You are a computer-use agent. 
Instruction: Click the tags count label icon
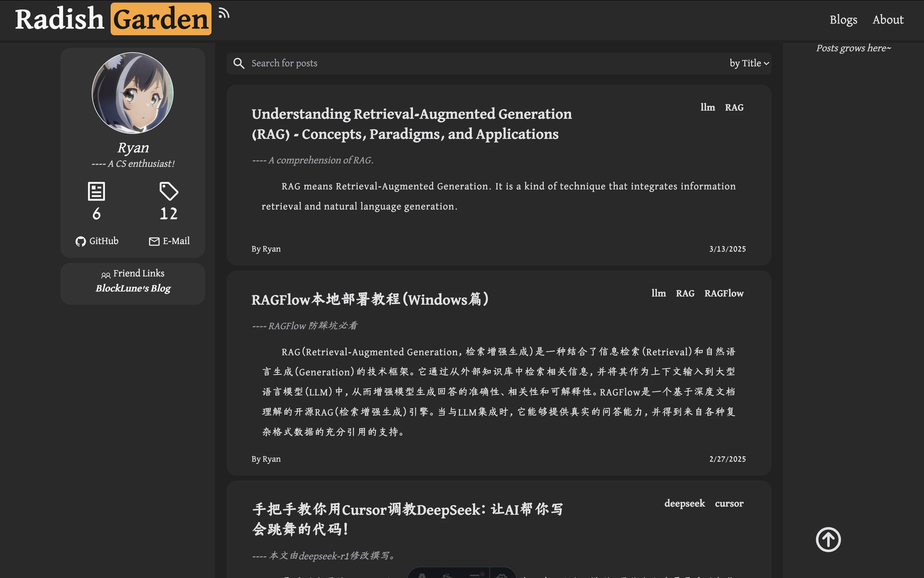click(x=168, y=191)
